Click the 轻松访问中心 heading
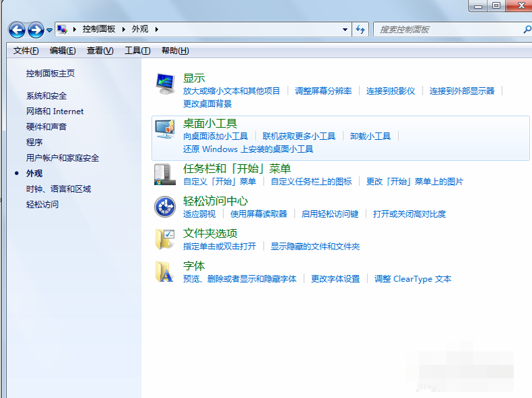The height and width of the screenshot is (398, 532). point(216,201)
